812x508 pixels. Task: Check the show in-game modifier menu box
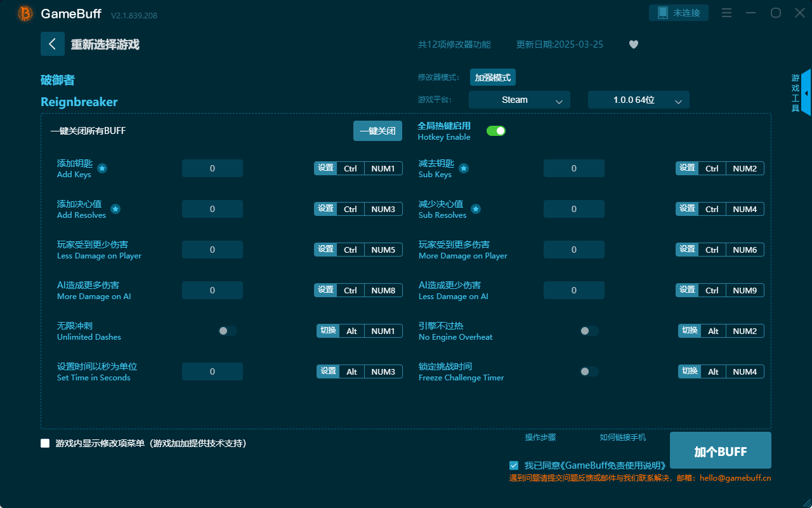(45, 443)
